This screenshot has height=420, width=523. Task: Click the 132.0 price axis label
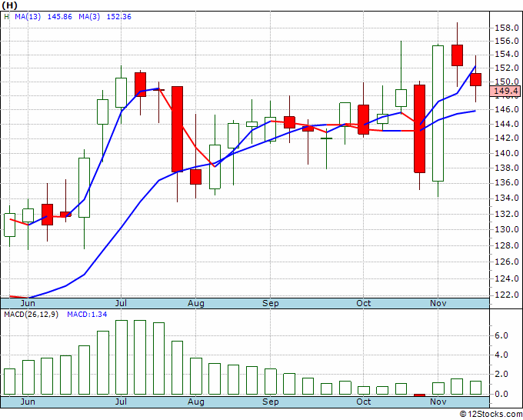coord(506,214)
